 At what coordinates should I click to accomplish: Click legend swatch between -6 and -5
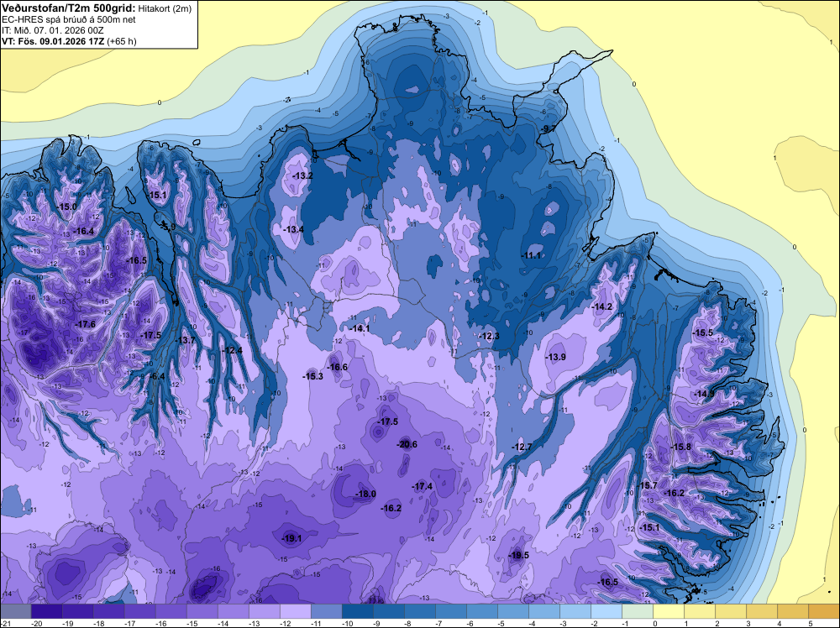tap(482, 611)
